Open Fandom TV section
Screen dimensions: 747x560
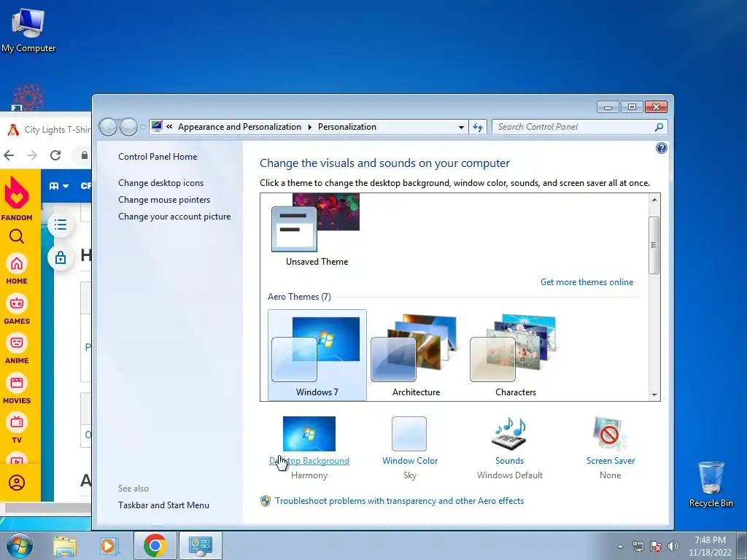pos(17,428)
